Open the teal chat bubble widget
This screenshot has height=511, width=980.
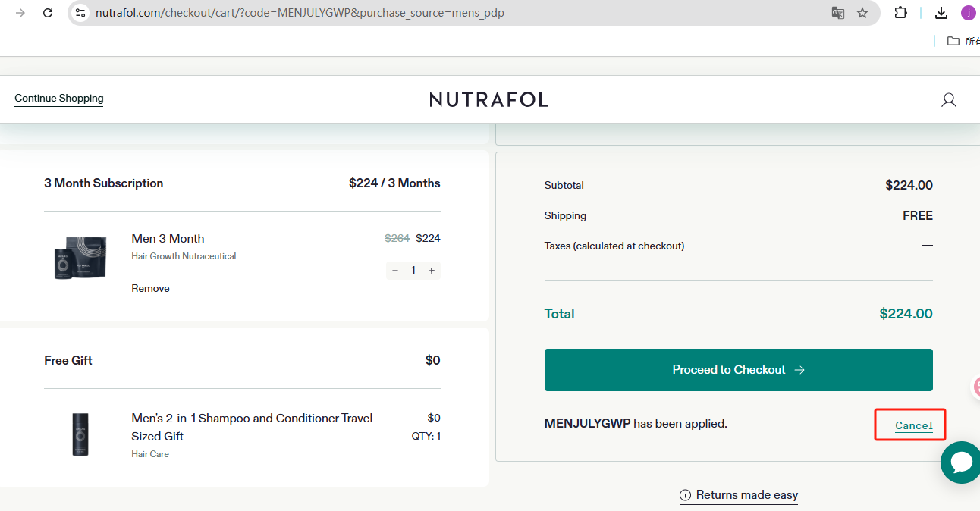[961, 462]
